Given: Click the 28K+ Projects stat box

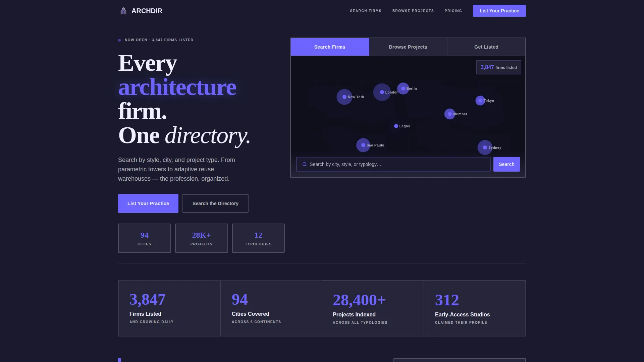Looking at the screenshot, I should click(202, 238).
